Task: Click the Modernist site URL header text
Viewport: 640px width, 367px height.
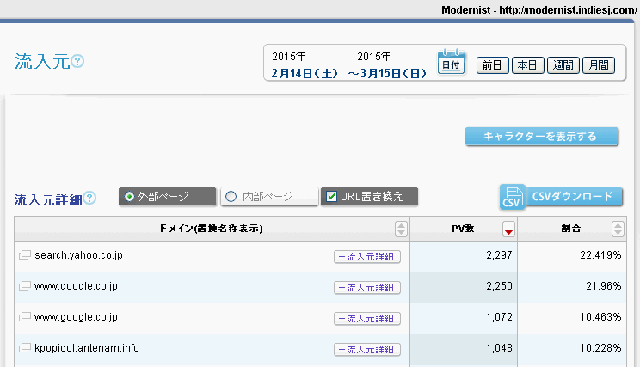Action: click(539, 10)
